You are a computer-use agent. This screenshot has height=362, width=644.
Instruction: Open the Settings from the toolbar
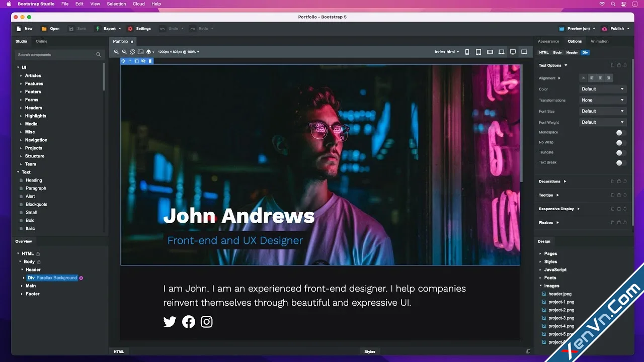coord(139,29)
